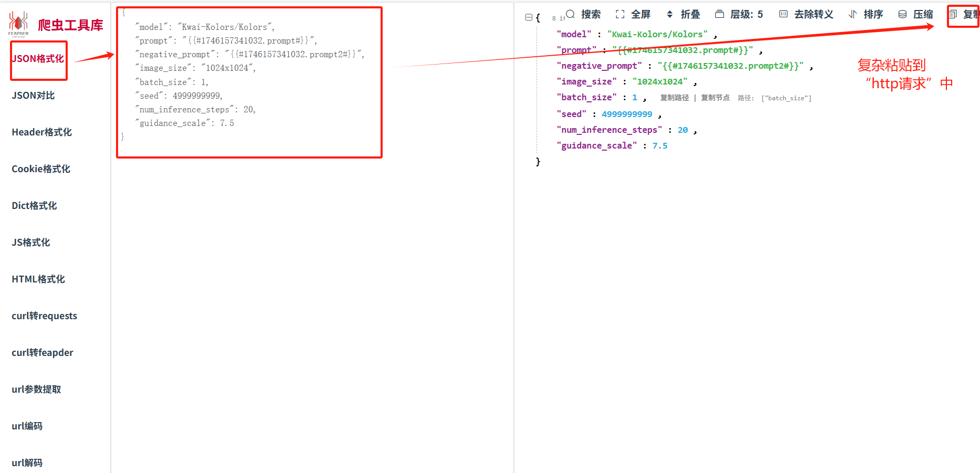Open the url参数提取 tool
The width and height of the screenshot is (980, 473).
36,390
